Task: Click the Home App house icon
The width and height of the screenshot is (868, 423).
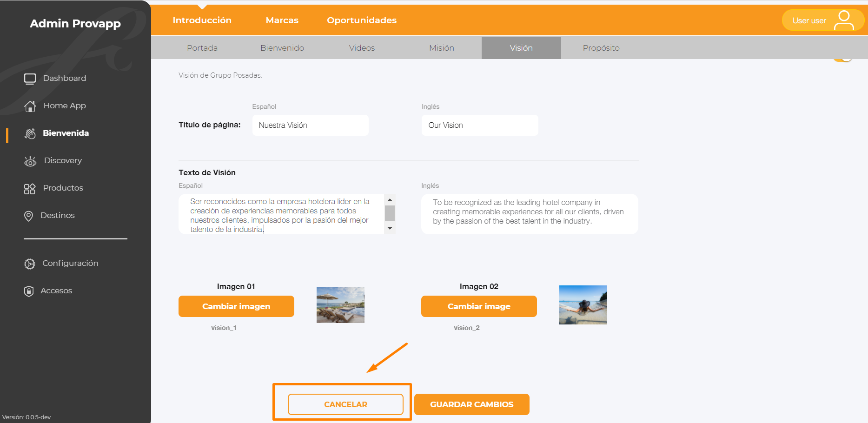Action: tap(30, 106)
